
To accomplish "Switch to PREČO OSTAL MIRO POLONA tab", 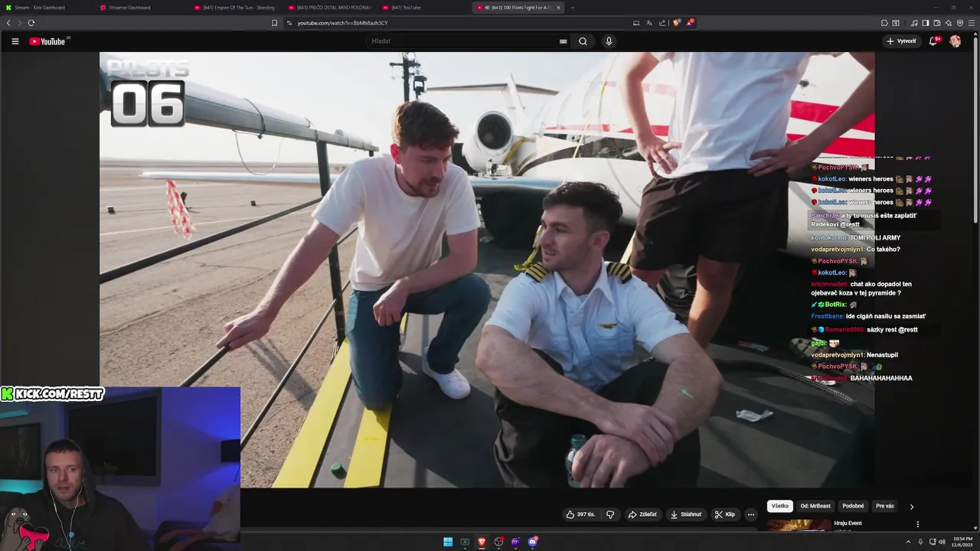I will [331, 8].
